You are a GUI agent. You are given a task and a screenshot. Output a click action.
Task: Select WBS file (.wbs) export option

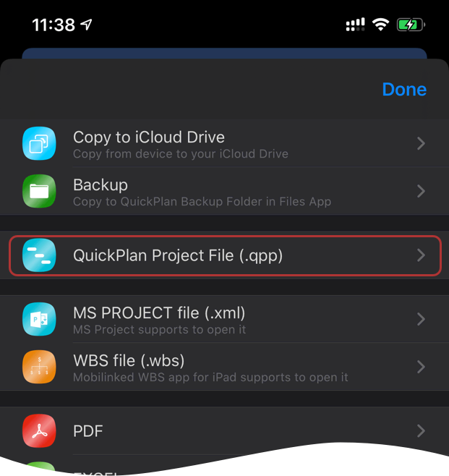pos(224,367)
